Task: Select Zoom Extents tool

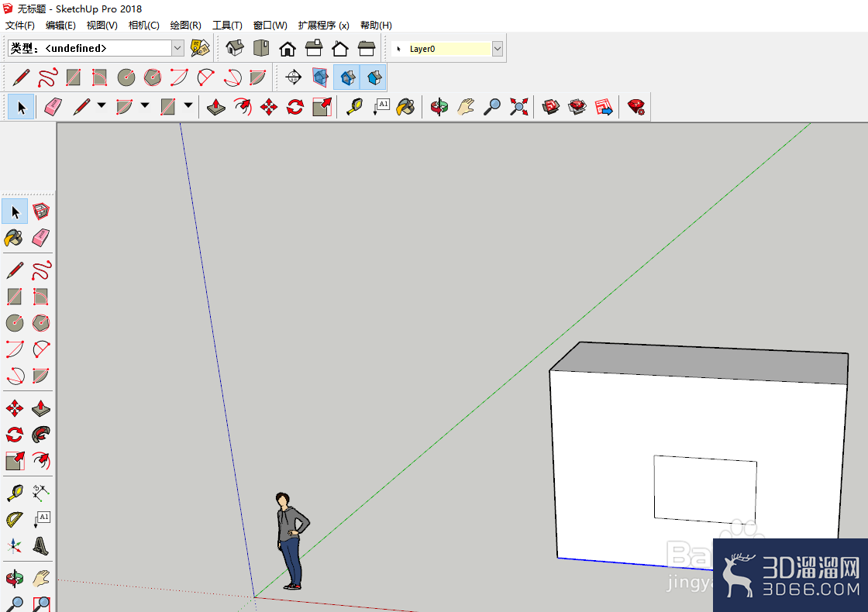Action: [x=518, y=106]
